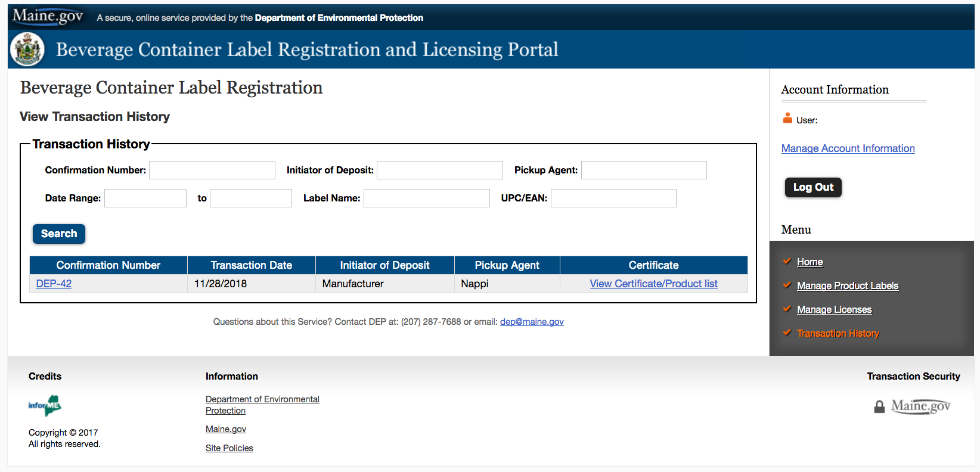View Certificate/Product list for DEP-42

point(653,284)
